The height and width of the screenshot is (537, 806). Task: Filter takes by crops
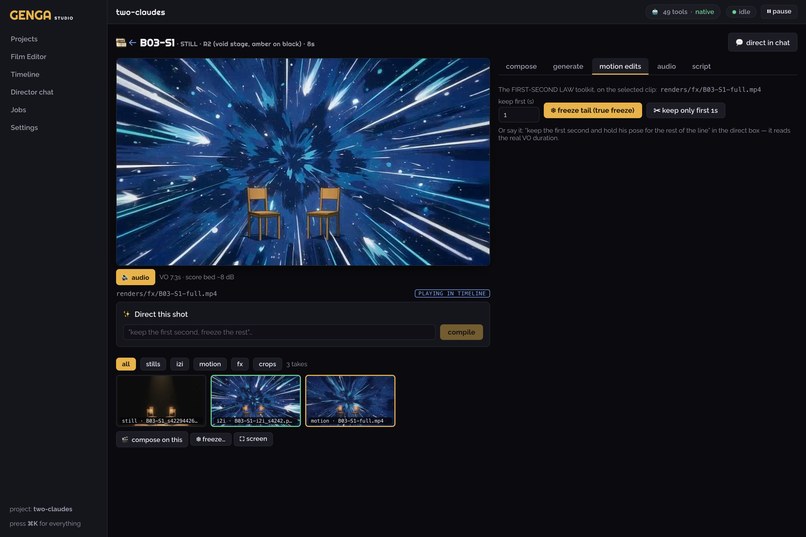(x=267, y=364)
